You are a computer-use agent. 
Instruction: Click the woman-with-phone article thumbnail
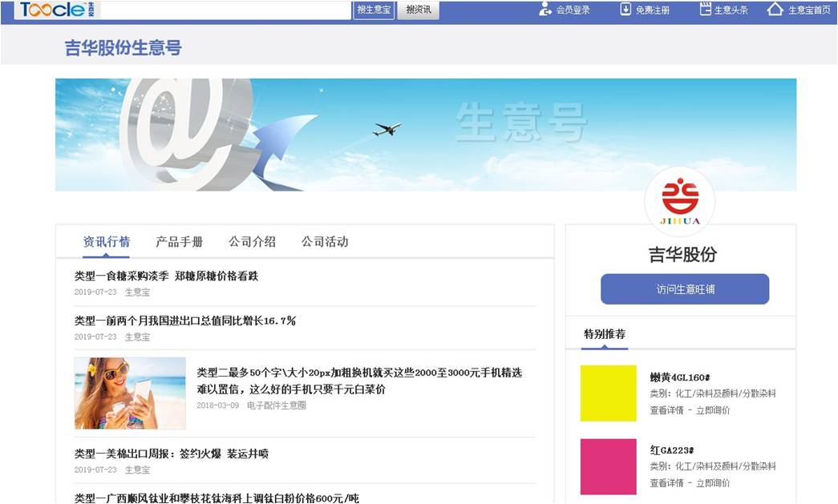click(x=130, y=393)
